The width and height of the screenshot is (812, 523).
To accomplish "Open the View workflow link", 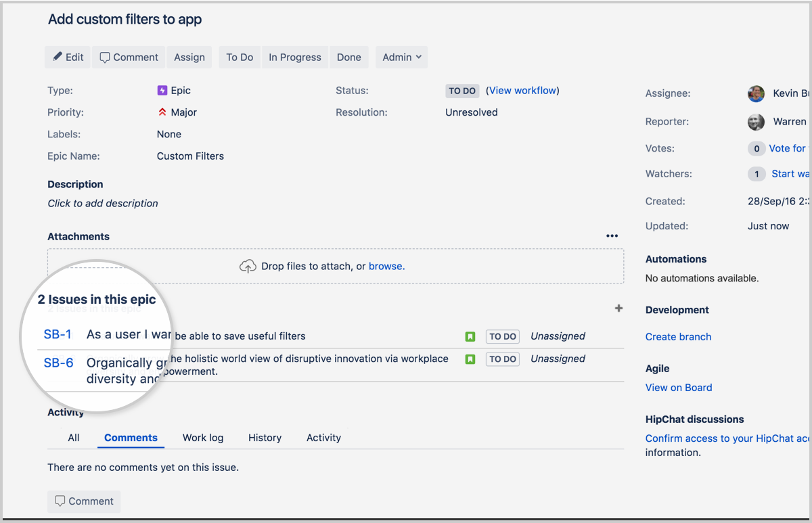I will [x=522, y=90].
